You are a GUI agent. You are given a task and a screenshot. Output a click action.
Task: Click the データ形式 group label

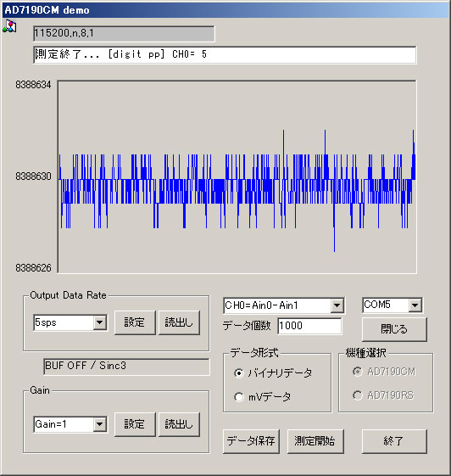254,353
